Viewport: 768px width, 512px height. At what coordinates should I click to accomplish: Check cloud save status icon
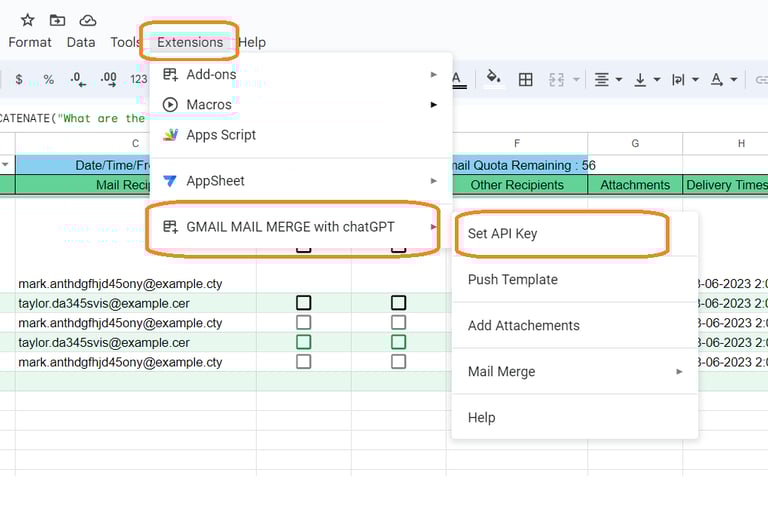tap(88, 20)
